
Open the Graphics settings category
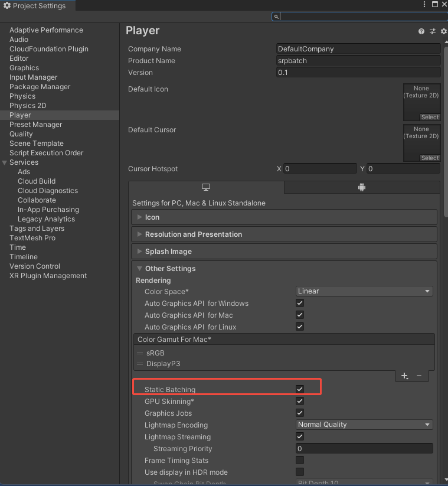pyautogui.click(x=24, y=68)
